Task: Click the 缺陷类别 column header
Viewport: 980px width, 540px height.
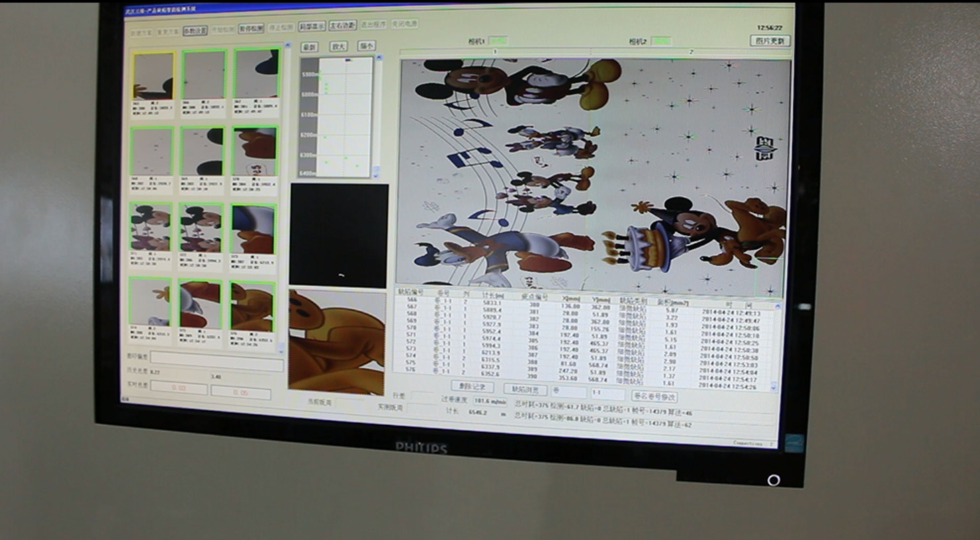Action: coord(632,300)
